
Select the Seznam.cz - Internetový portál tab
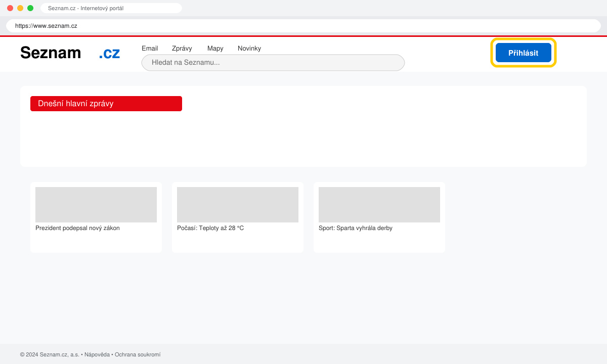click(111, 8)
